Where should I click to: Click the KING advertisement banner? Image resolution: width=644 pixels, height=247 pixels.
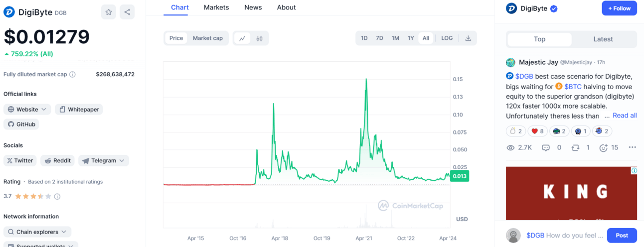(571, 193)
